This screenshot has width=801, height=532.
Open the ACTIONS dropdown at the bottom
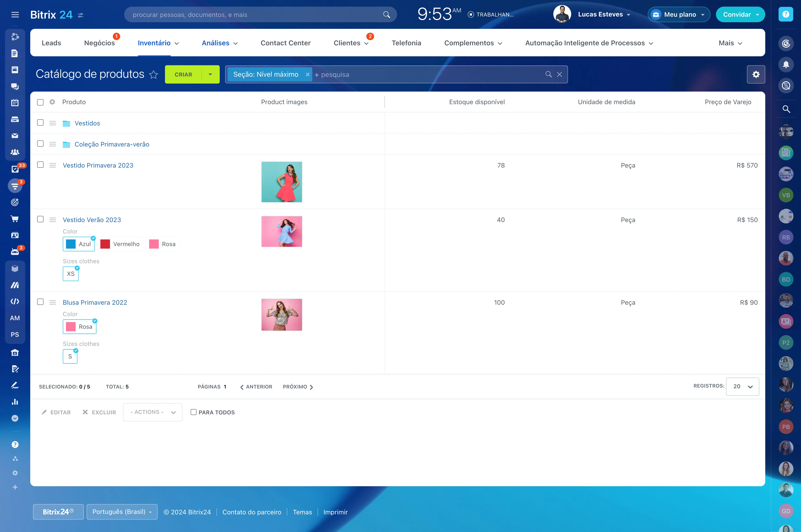point(152,412)
